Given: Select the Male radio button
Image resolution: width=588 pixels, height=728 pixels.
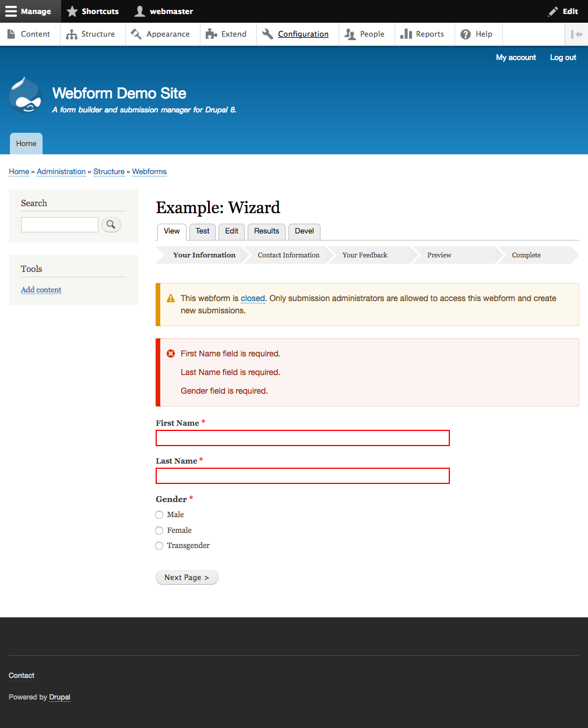Looking at the screenshot, I should pos(159,515).
